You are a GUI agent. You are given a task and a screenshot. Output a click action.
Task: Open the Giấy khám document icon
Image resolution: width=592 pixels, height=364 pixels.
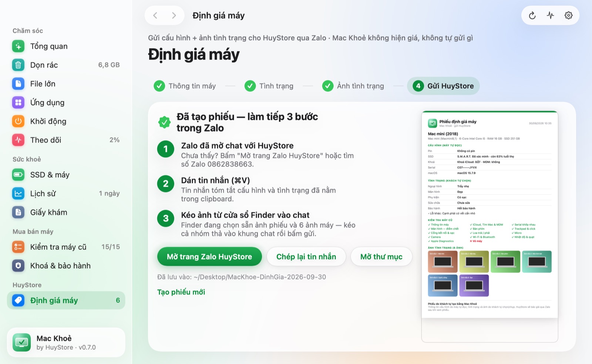click(x=18, y=212)
